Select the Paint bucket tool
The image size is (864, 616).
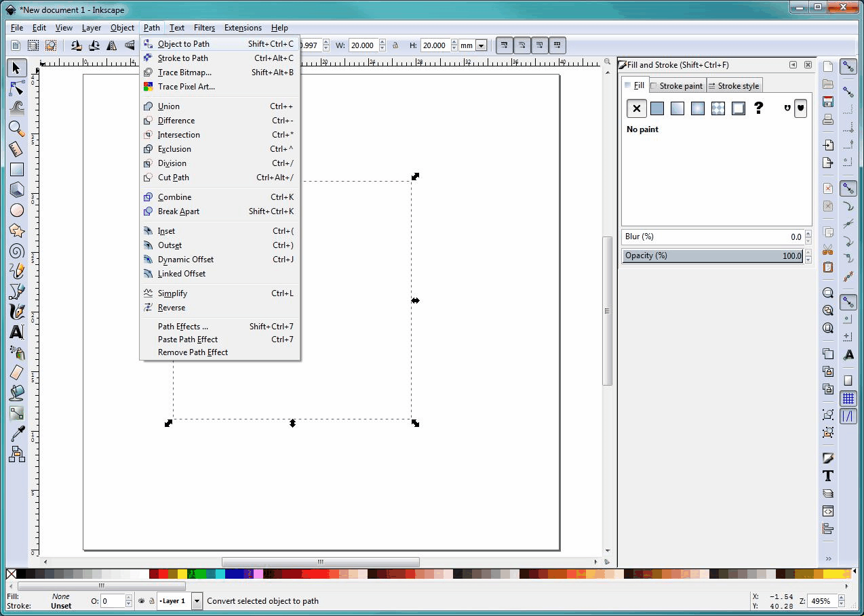[17, 393]
